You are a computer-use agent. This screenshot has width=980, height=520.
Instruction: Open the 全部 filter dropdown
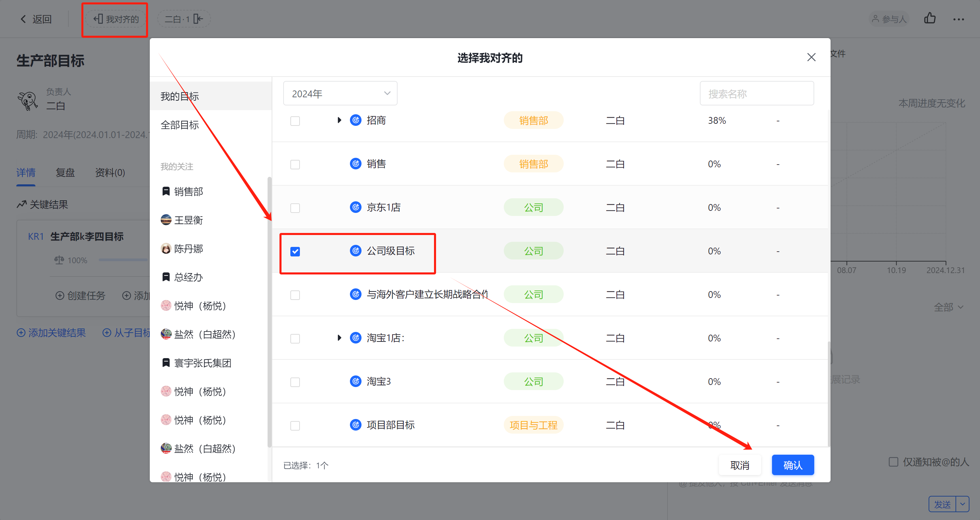[948, 307]
